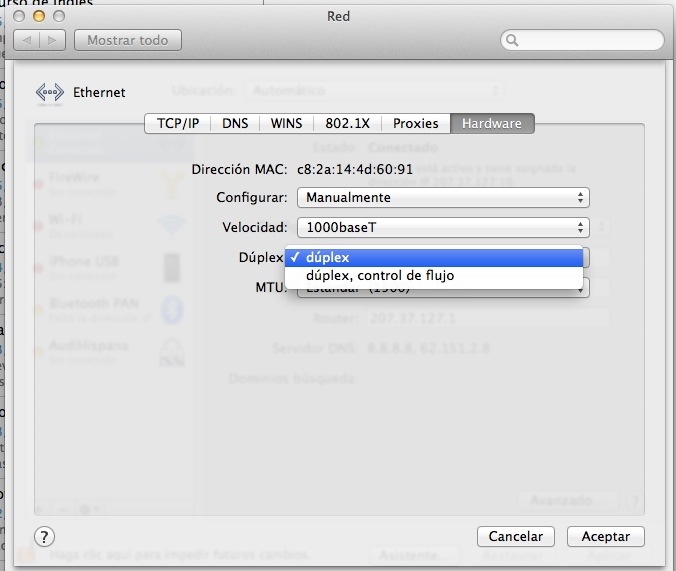Viewport: 676px width, 571px height.
Task: Click the iPhone USB device icon
Action: [172, 267]
